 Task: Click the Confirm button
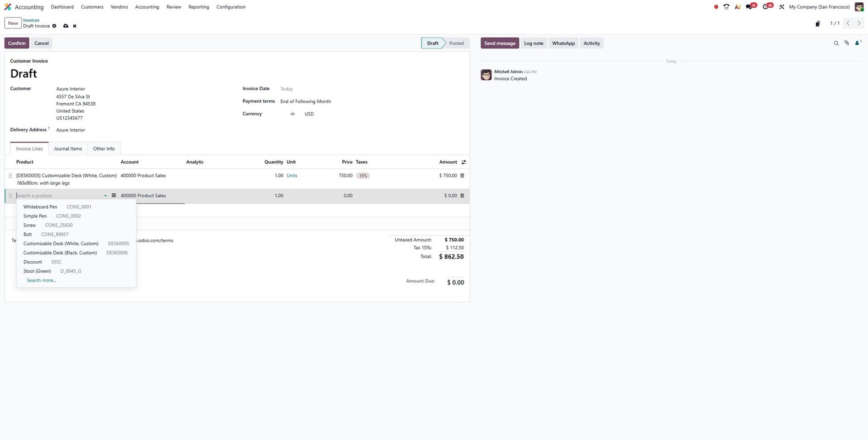(x=17, y=43)
